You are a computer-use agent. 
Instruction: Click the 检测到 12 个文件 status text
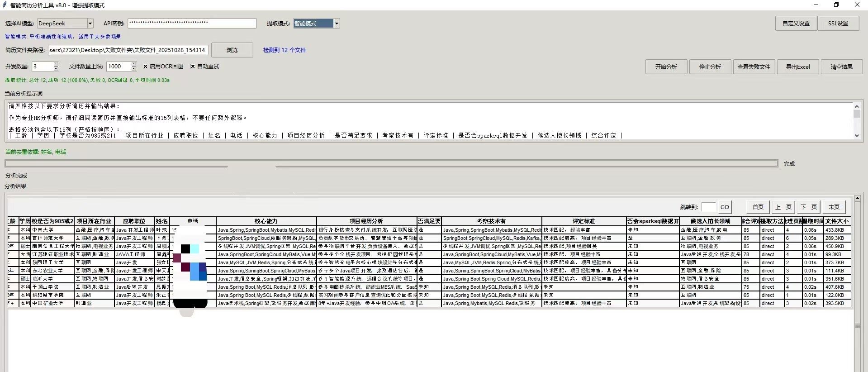pyautogui.click(x=285, y=50)
